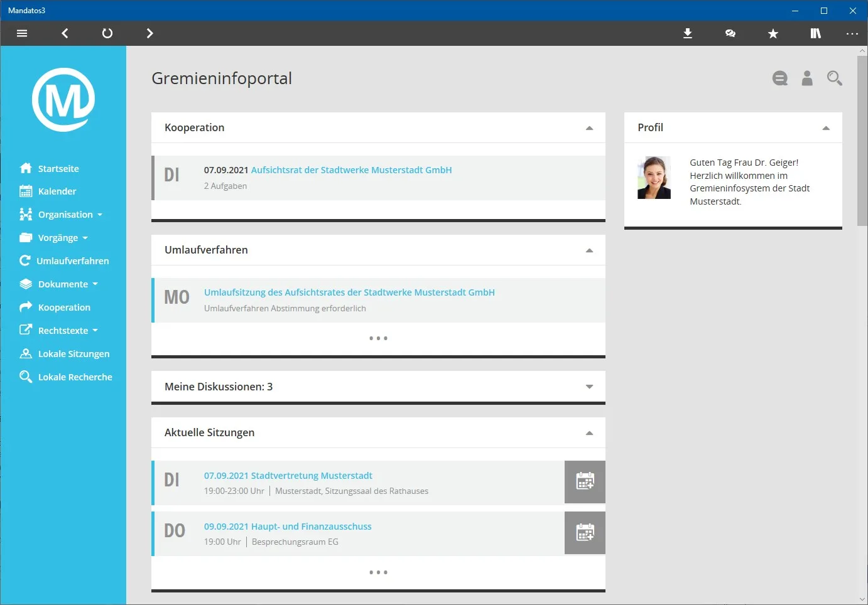Click the scrollbar down arrow
The height and width of the screenshot is (605, 868).
pyautogui.click(x=862, y=599)
